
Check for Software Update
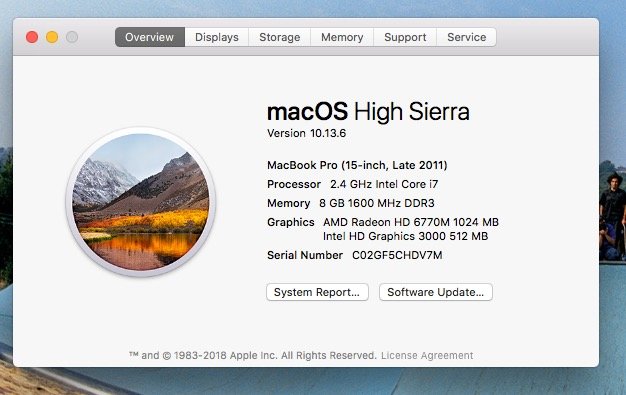[x=436, y=292]
